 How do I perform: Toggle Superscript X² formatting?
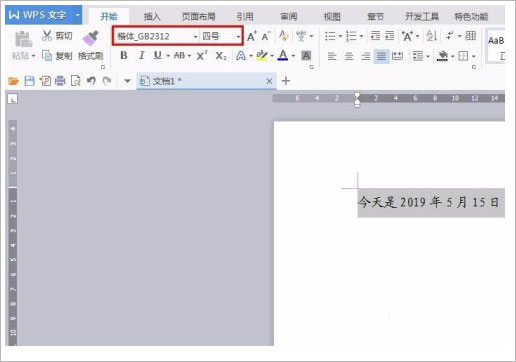[x=202, y=55]
